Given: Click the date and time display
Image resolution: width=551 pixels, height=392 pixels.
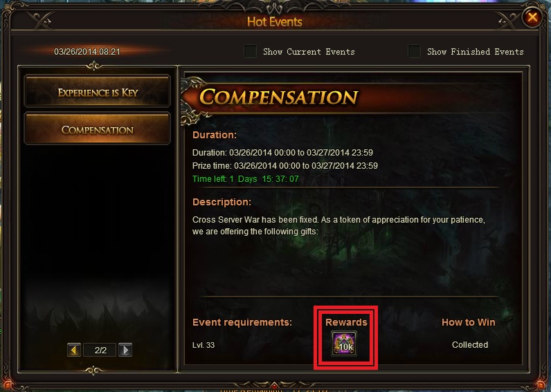Looking at the screenshot, I should point(87,52).
